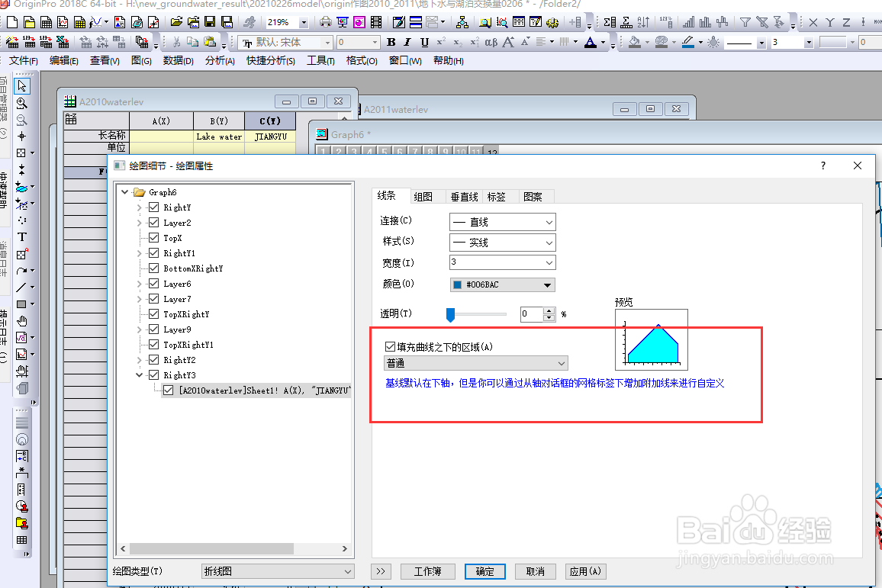Open the plot type dropdown 折线图
The height and width of the screenshot is (588, 882).
point(278,572)
